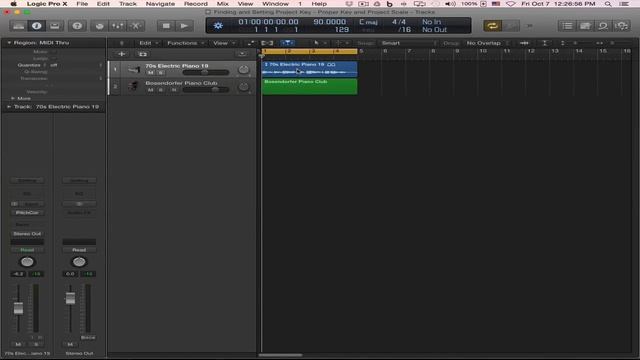Show Smart Controls panel
The height and width of the screenshot is (360, 640).
(100, 26)
